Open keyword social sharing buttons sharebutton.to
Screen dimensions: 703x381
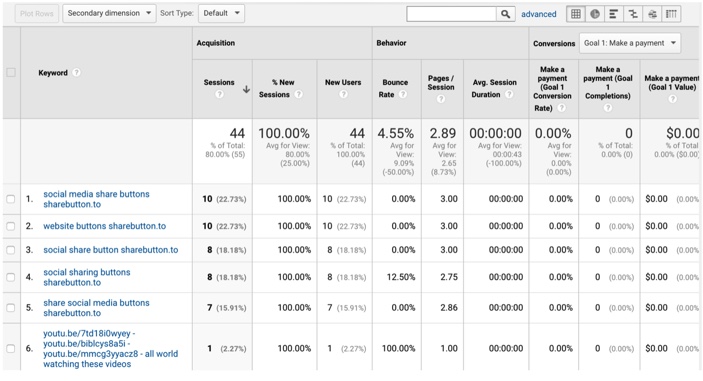(x=87, y=277)
